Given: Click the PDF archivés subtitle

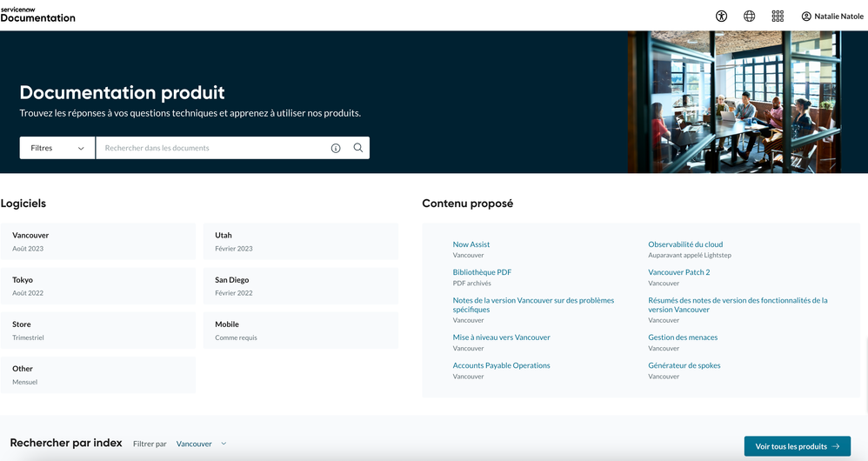Looking at the screenshot, I should [x=471, y=284].
